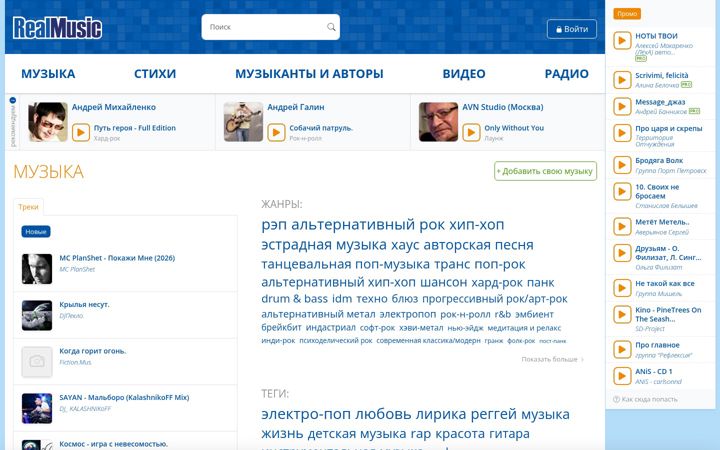
Task: Open the СТИХИ menu section
Action: [155, 73]
